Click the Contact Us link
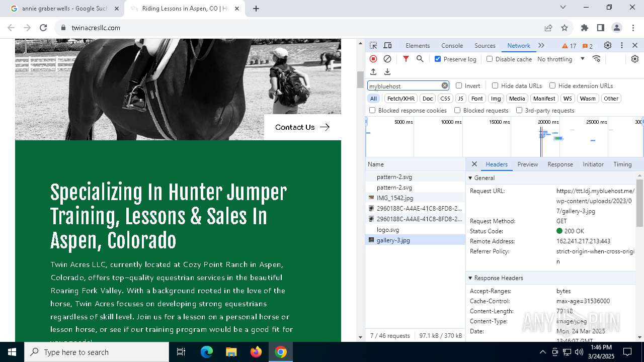This screenshot has width=644, height=362. [302, 127]
